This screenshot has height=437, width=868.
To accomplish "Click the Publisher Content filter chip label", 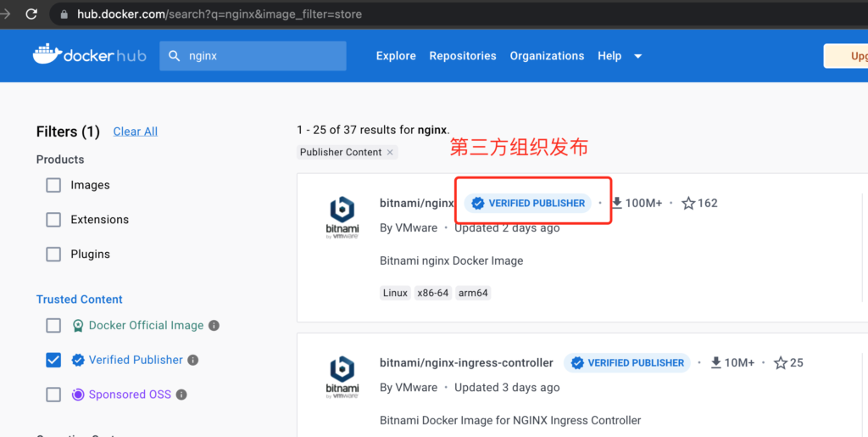I will pyautogui.click(x=341, y=152).
